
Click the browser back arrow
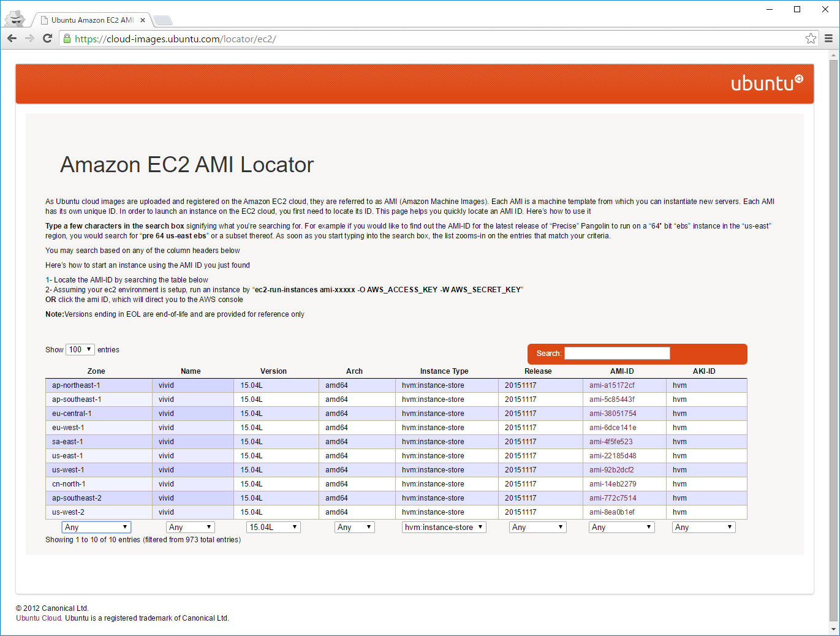tap(12, 39)
